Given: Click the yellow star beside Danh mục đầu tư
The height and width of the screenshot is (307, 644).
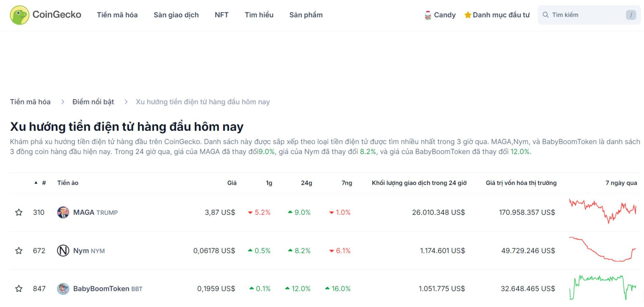Looking at the screenshot, I should [x=468, y=14].
